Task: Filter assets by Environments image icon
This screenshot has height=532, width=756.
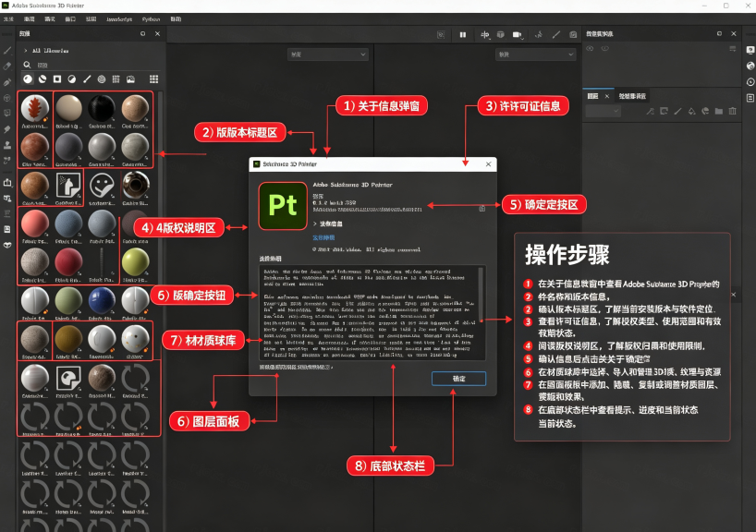Action: 130,79
